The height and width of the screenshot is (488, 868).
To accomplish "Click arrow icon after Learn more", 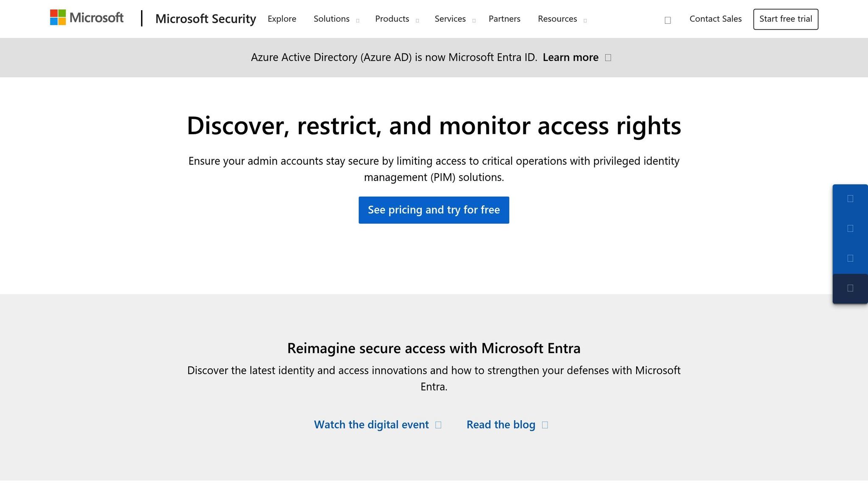I will [608, 58].
